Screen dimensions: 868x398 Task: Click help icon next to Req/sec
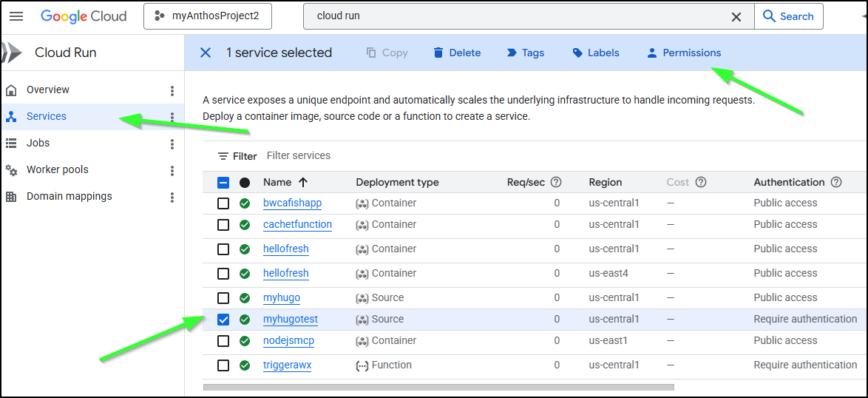click(x=556, y=182)
